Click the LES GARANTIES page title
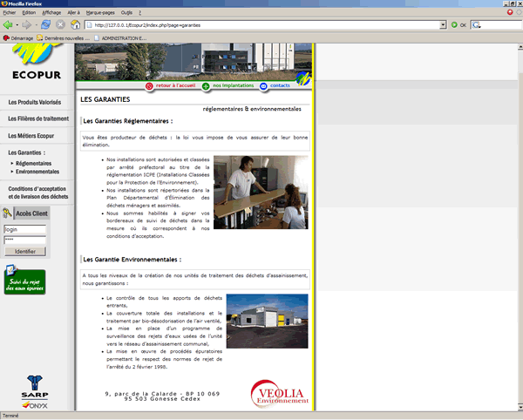 point(105,99)
